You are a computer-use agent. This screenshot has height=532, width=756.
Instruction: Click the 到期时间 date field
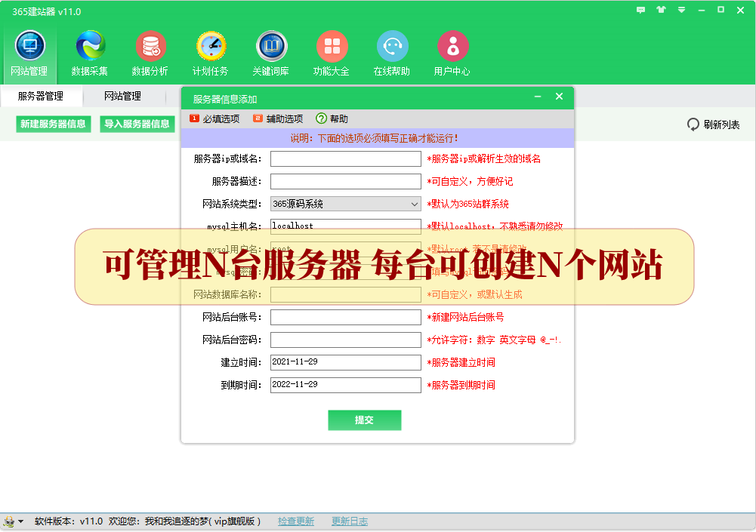point(346,386)
